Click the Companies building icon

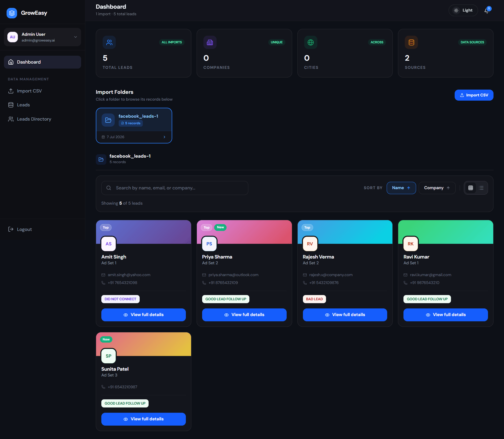[x=210, y=42]
